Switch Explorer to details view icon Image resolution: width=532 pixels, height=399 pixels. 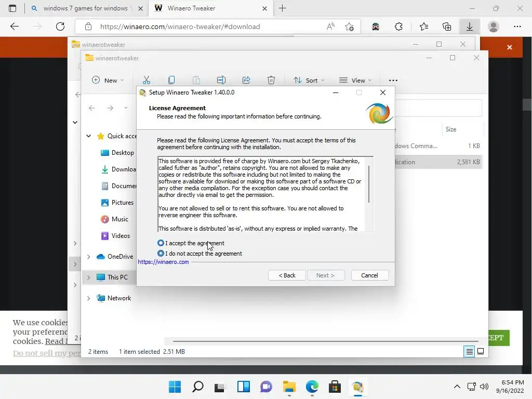(469, 352)
